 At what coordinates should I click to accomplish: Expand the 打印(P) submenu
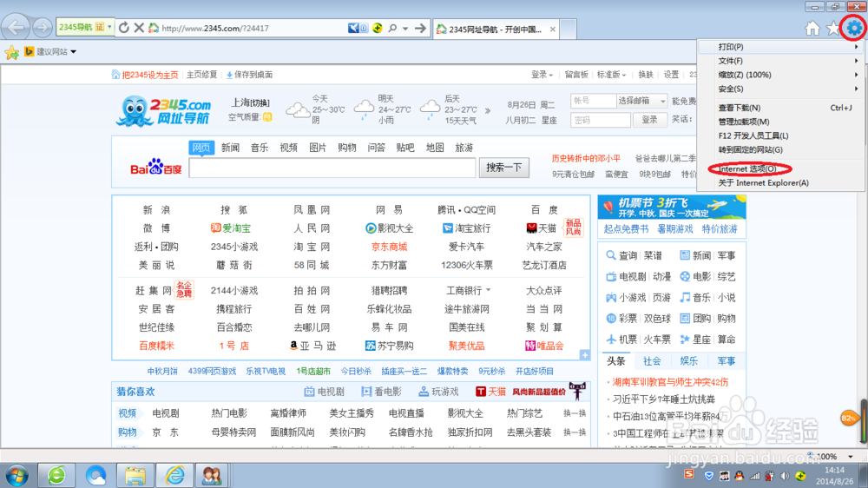(780, 47)
